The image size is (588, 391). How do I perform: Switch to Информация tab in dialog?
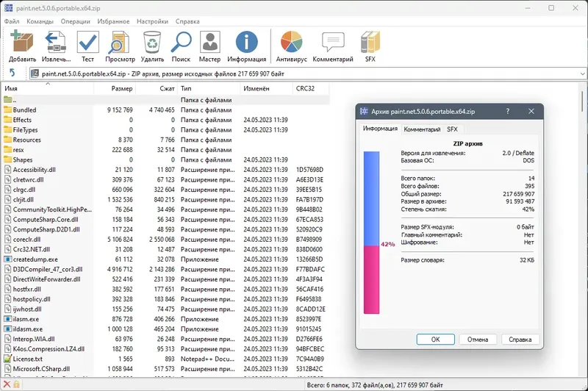(380, 129)
